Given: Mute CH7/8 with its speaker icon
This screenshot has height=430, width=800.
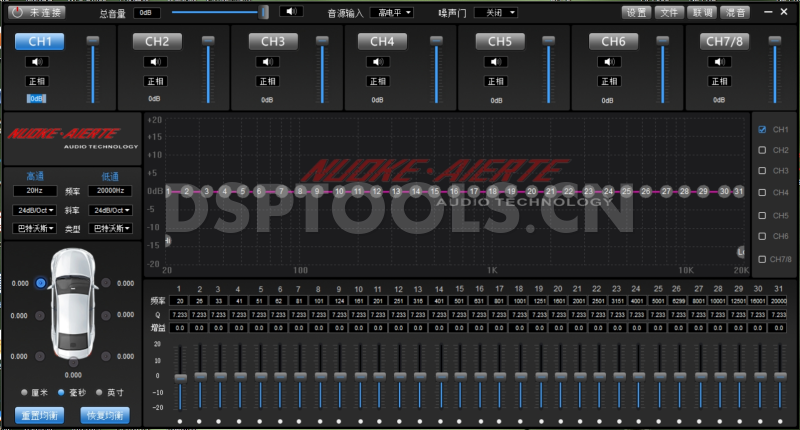Looking at the screenshot, I should [x=719, y=62].
